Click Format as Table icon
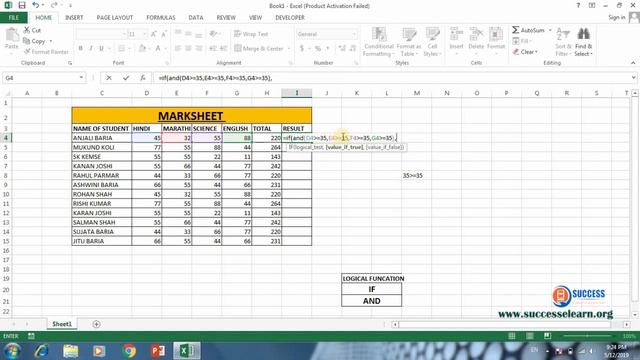The height and width of the screenshot is (360, 640). pyautogui.click(x=409, y=35)
